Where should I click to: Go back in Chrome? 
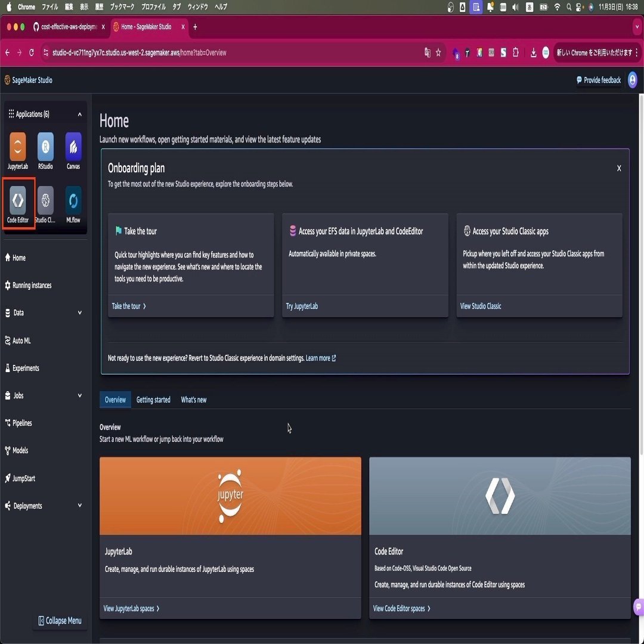pyautogui.click(x=7, y=52)
